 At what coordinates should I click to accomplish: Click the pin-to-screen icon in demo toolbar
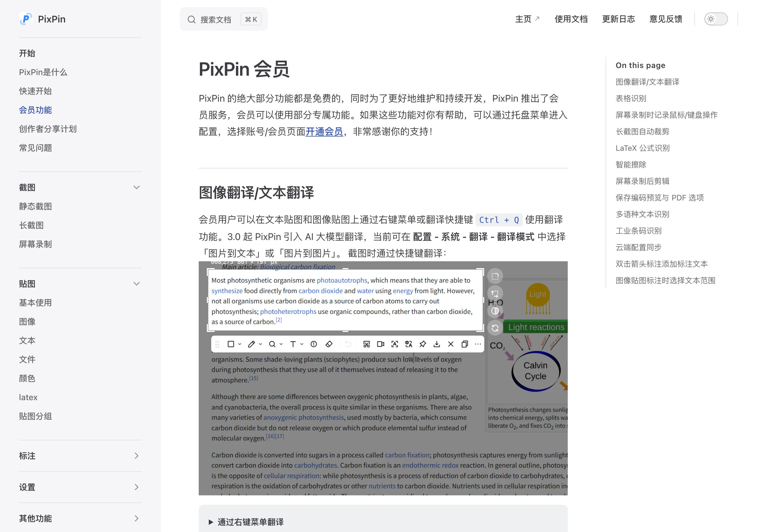point(423,344)
